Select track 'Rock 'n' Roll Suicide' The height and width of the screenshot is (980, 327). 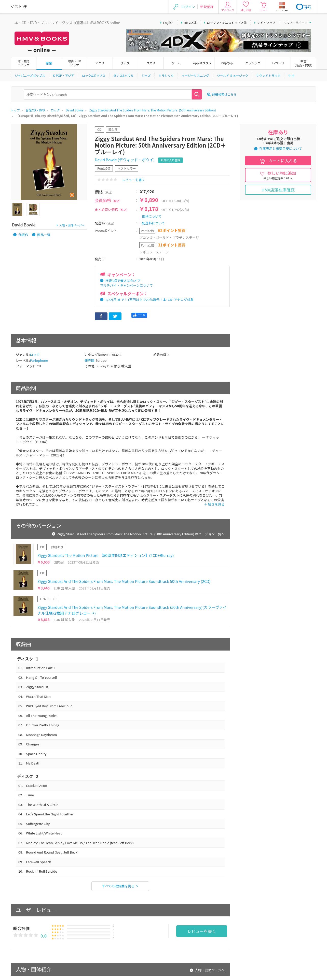42,871
